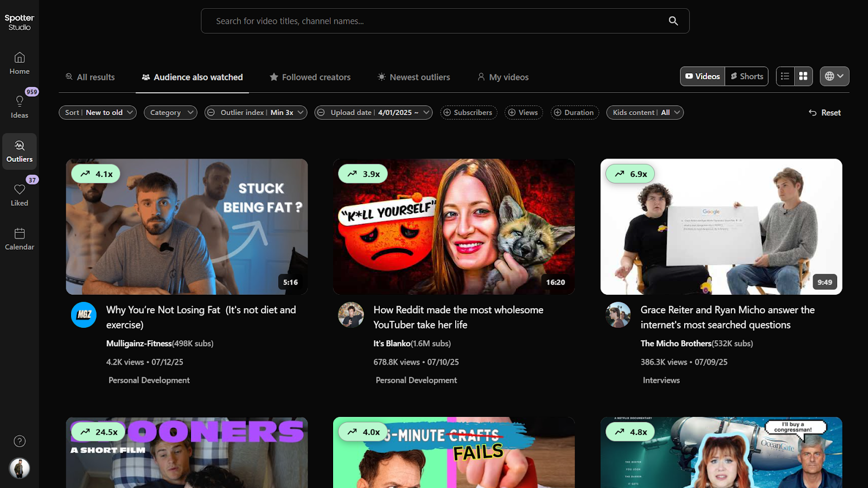This screenshot has height=488, width=868.
Task: Switch to the All results tab
Action: (90, 77)
